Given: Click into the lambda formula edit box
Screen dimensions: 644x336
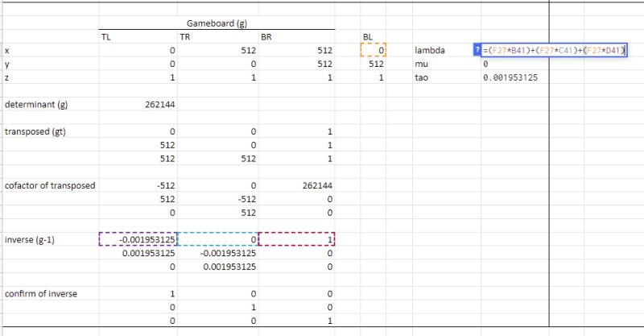Looking at the screenshot, I should click(x=554, y=50).
